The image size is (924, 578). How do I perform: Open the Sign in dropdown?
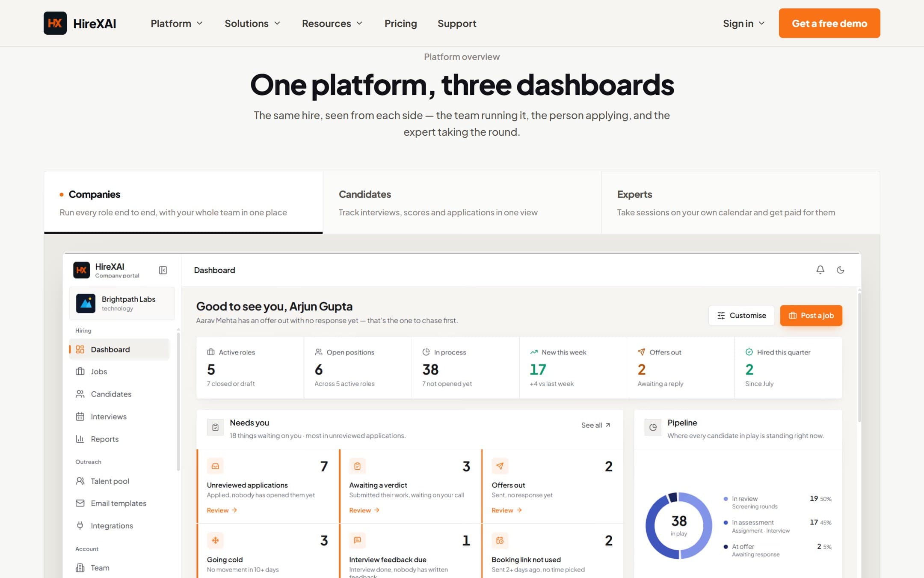(743, 24)
